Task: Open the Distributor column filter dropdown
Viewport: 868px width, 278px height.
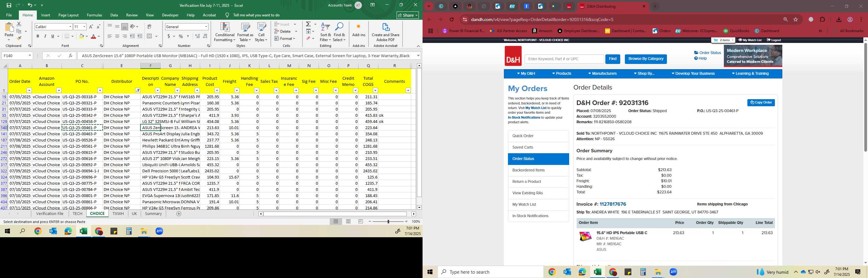Action: pos(138,91)
